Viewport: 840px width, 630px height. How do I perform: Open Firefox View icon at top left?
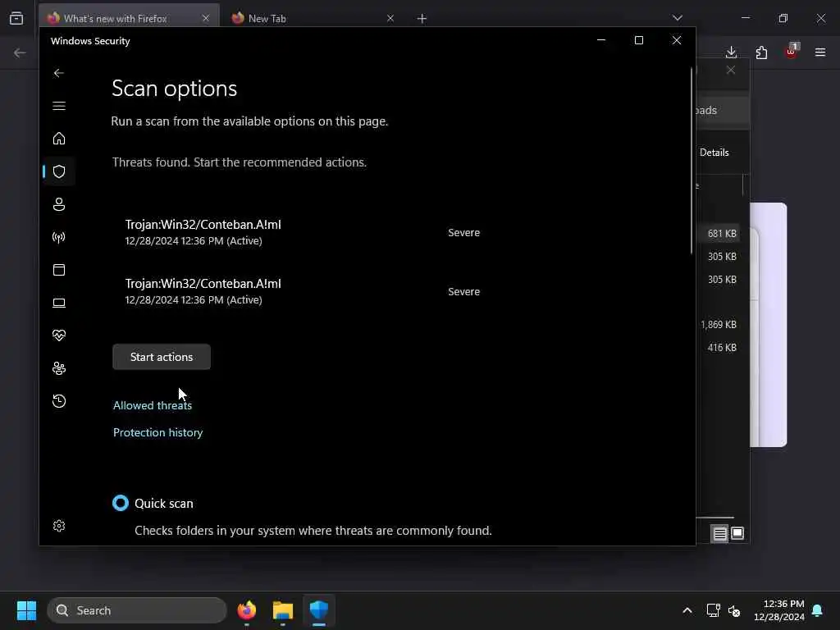(x=16, y=18)
